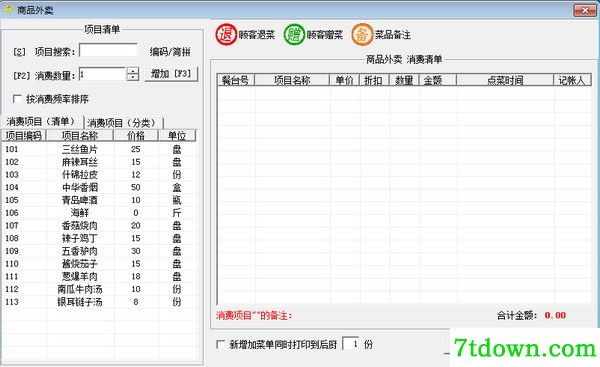
Task: Click item code 104
Action: click(12, 187)
